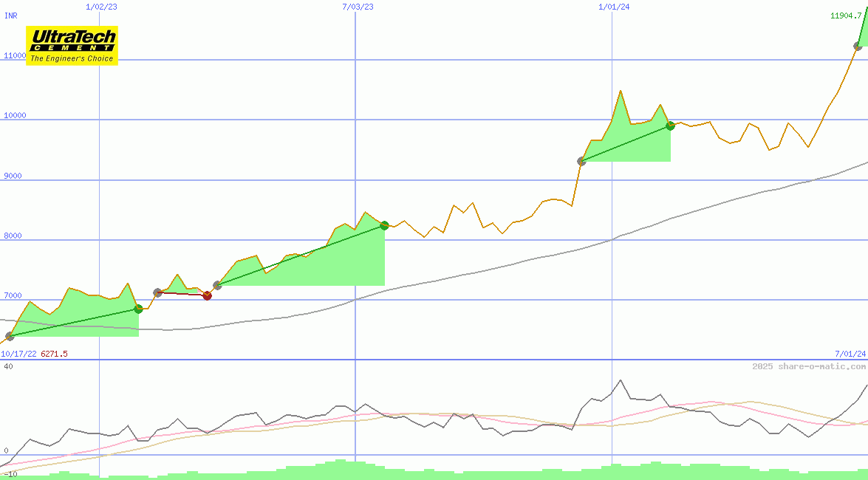Click the UltraTech Cement logo
The height and width of the screenshot is (480, 868).
[x=72, y=46]
